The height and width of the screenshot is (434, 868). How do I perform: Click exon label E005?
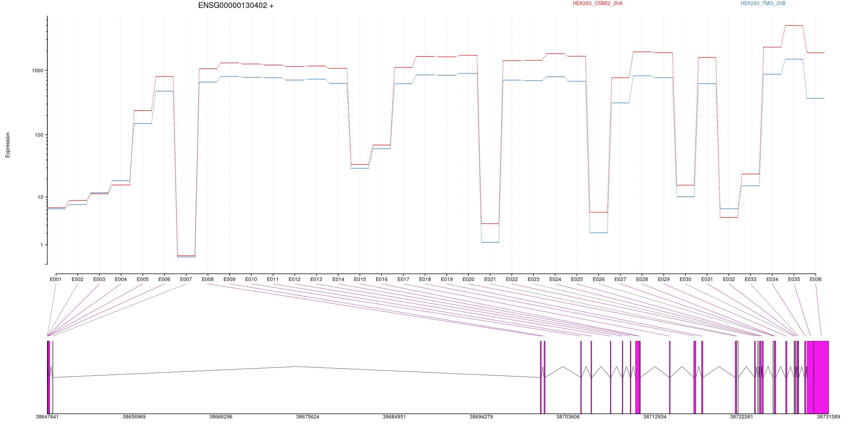[142, 279]
